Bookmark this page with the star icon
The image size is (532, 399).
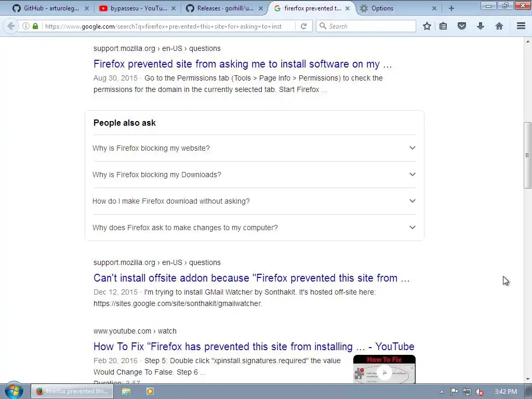tap(427, 26)
